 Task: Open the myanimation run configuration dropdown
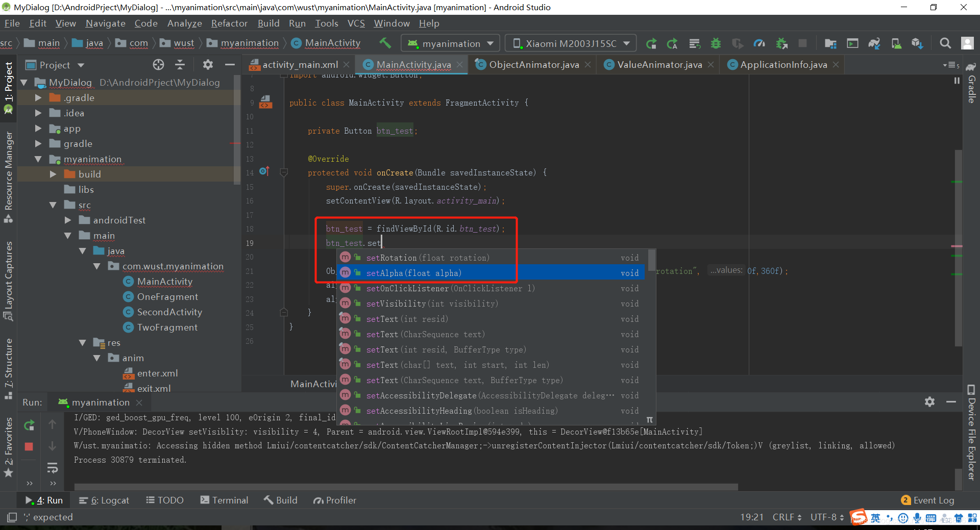pyautogui.click(x=451, y=44)
